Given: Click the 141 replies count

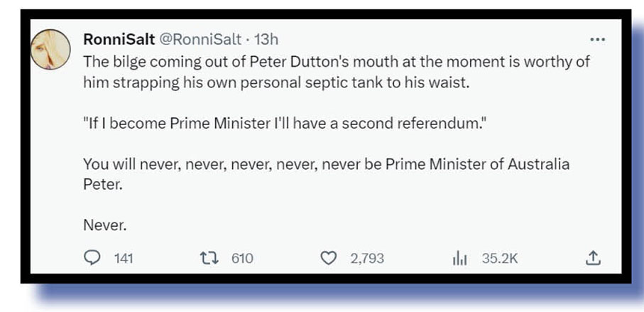Looking at the screenshot, I should point(124,259).
